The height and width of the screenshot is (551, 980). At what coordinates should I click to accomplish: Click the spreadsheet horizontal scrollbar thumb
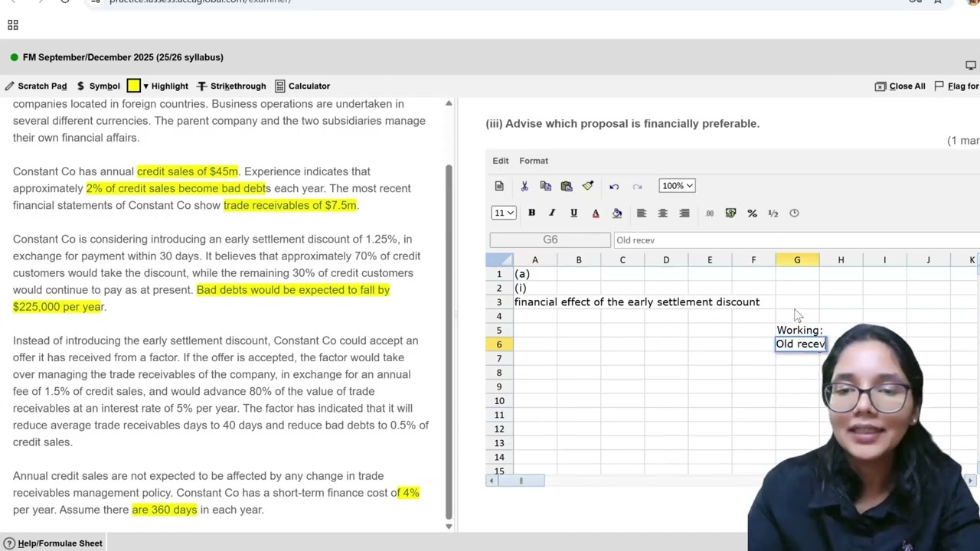[x=521, y=481]
